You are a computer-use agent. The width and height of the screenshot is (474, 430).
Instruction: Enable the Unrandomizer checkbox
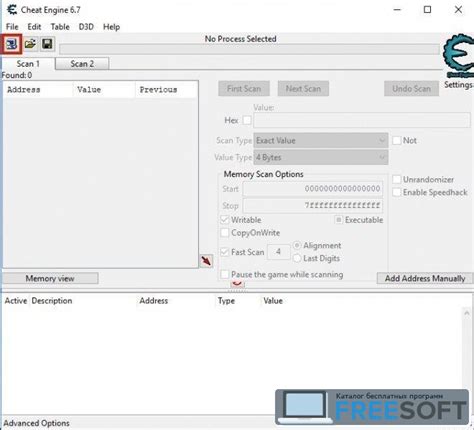tap(397, 179)
